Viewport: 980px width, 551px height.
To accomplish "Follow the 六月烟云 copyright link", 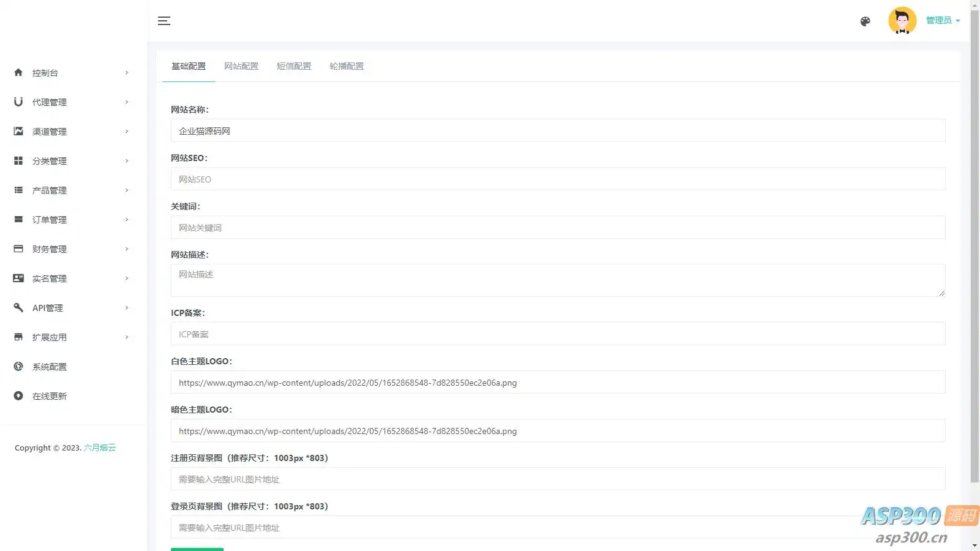I will [100, 448].
